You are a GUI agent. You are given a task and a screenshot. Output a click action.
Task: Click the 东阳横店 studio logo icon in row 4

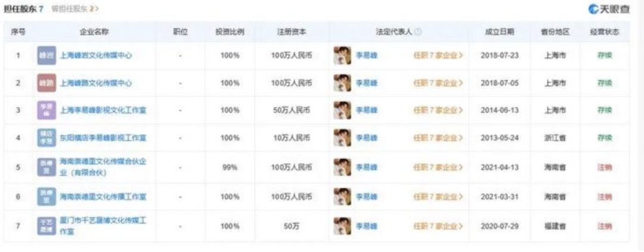[46, 138]
